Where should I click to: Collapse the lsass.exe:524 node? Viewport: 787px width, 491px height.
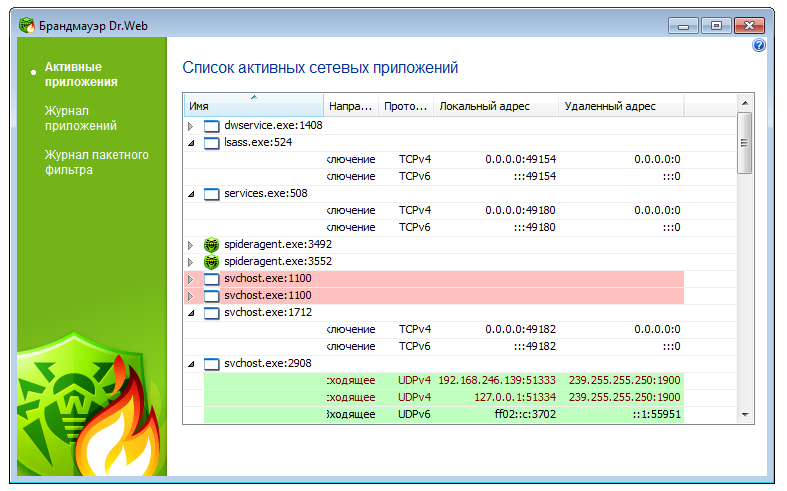(x=191, y=143)
